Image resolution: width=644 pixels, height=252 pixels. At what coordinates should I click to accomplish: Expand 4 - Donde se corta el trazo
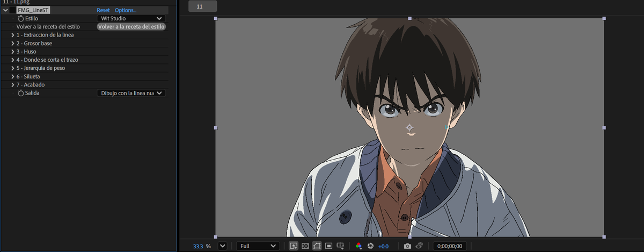[12, 60]
